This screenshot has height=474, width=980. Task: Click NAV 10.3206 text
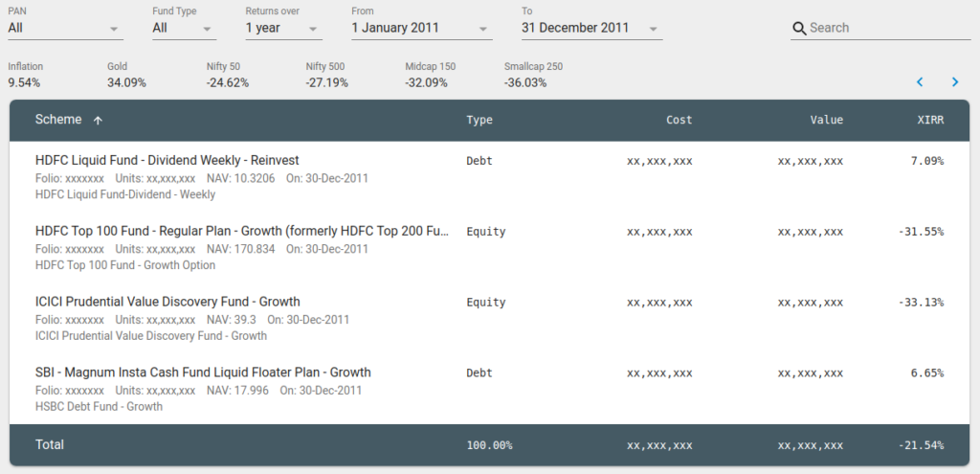(x=240, y=178)
